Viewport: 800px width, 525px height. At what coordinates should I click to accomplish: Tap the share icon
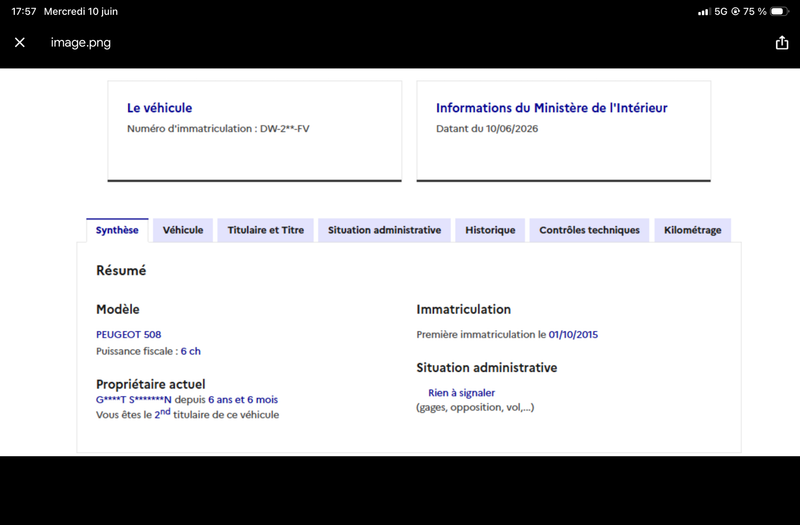(x=782, y=42)
